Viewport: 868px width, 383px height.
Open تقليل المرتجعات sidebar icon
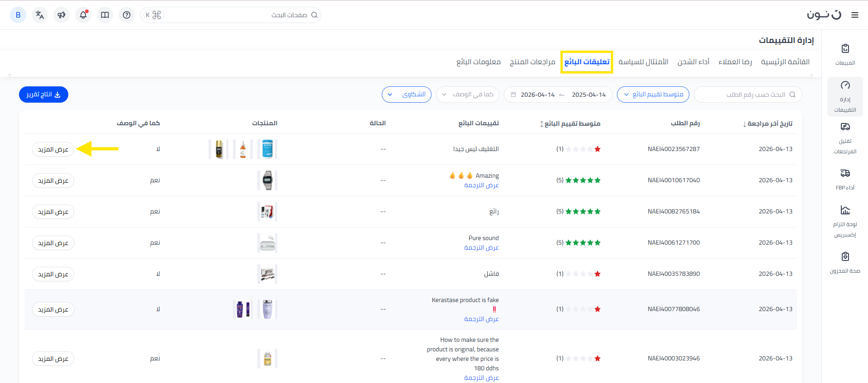[845, 138]
